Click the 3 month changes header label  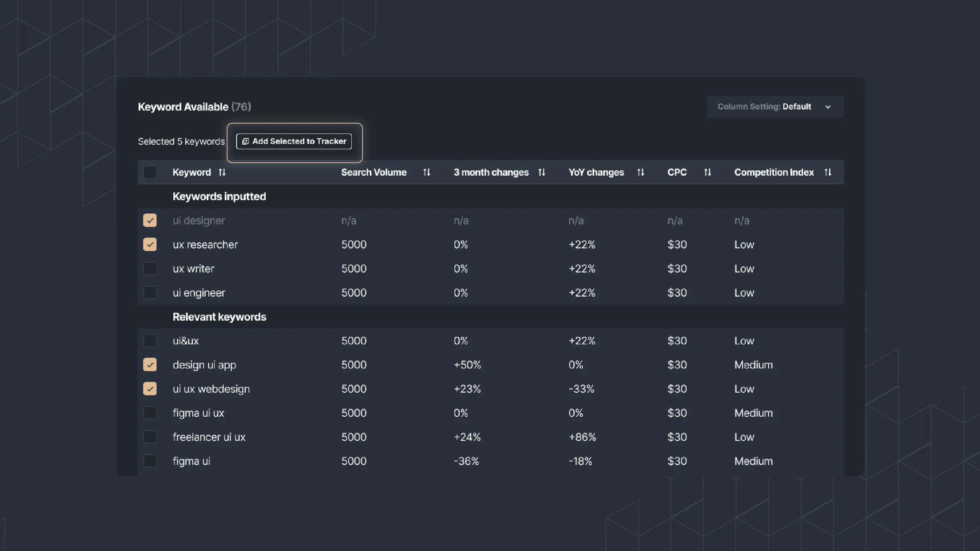[x=491, y=172]
